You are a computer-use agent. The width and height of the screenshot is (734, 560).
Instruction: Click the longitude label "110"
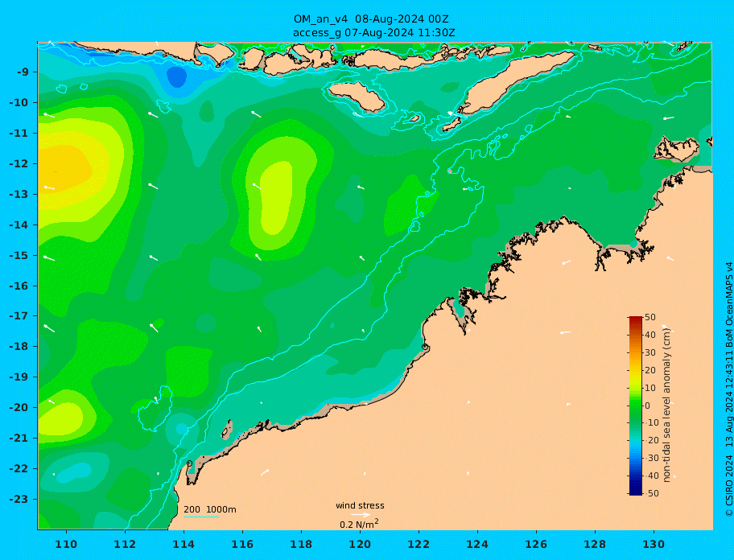67,545
